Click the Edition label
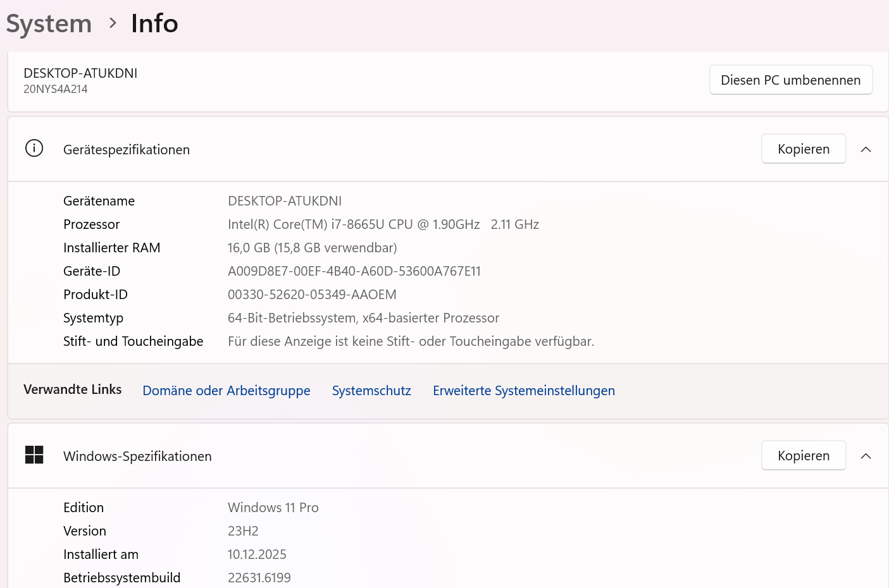Screen dimensions: 889x588 (84, 508)
